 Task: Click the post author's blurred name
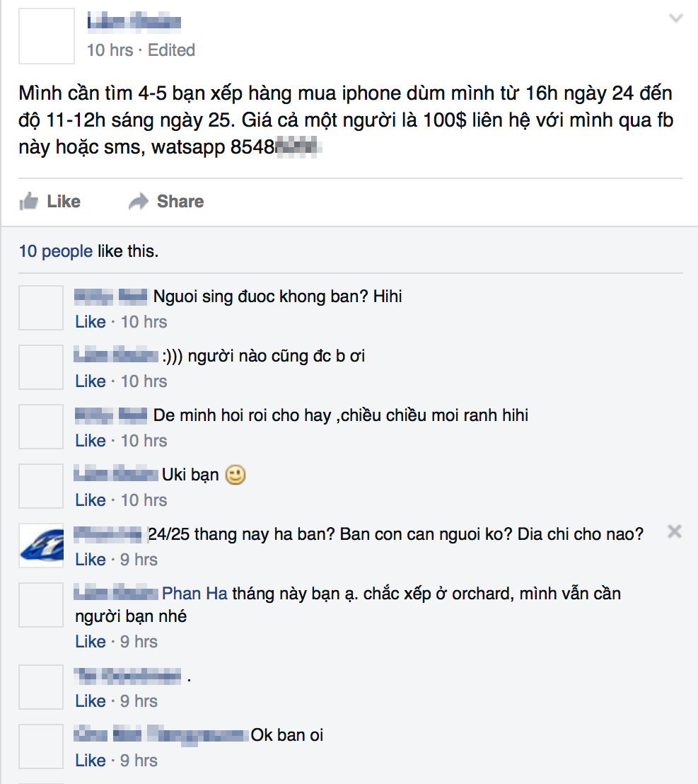point(134,23)
